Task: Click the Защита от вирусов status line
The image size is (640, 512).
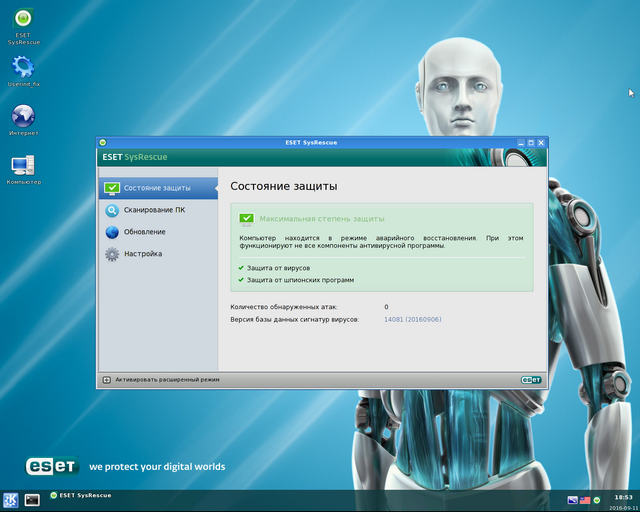Action: (x=279, y=268)
